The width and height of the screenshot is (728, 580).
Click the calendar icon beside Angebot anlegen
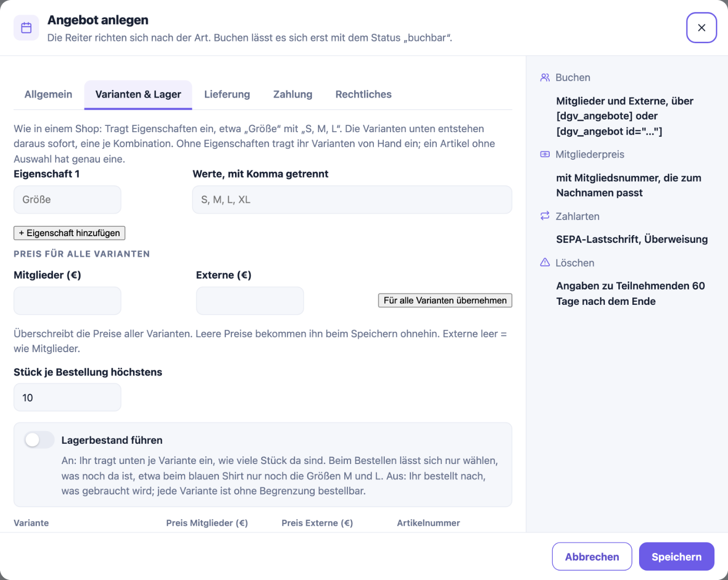tap(26, 28)
